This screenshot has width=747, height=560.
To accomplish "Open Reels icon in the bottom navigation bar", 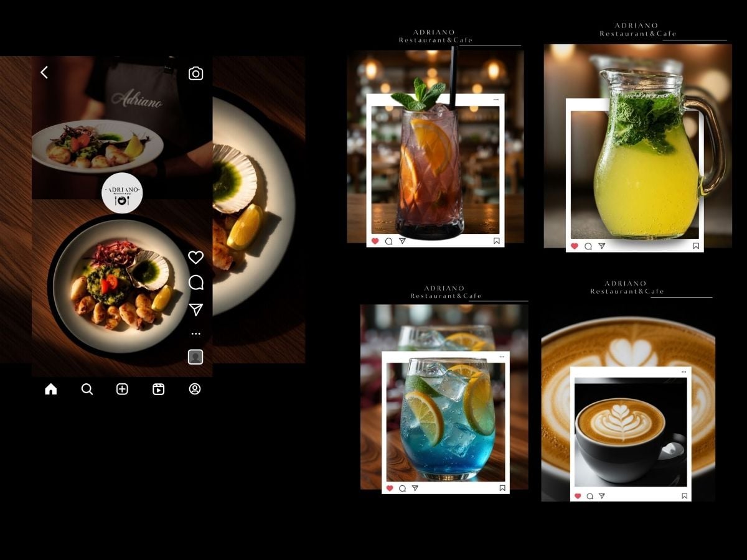I will 159,389.
